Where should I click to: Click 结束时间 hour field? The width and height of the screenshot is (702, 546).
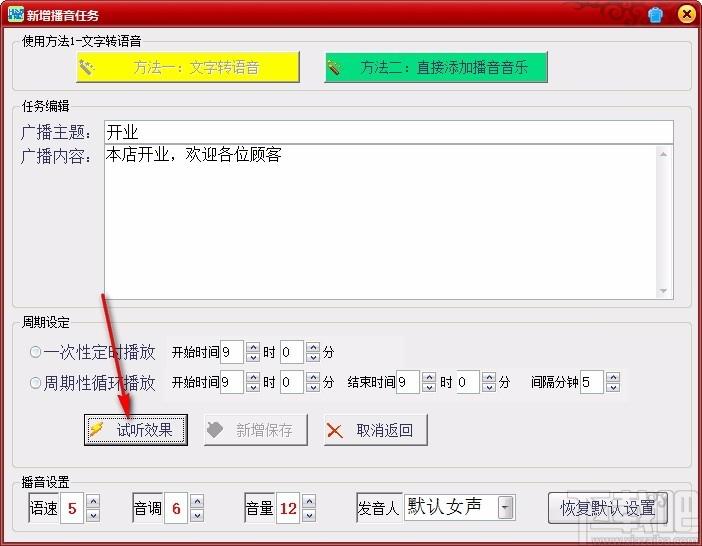coord(408,382)
